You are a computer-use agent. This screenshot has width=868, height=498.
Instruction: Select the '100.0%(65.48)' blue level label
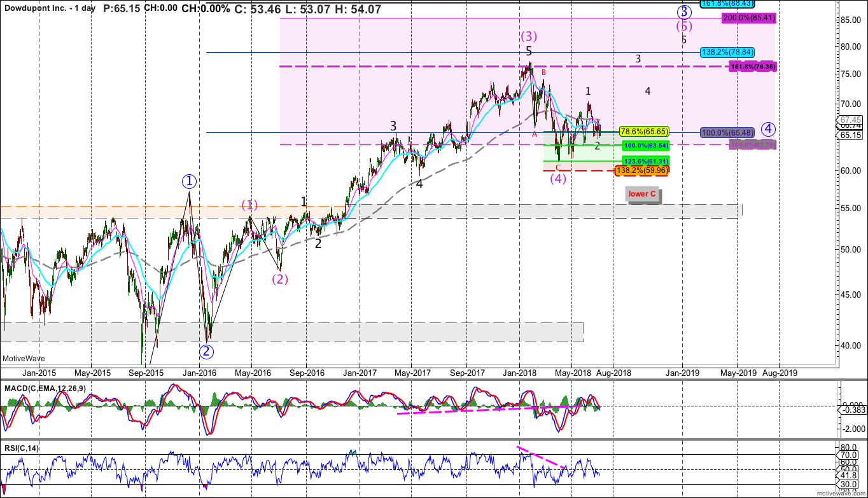(727, 132)
